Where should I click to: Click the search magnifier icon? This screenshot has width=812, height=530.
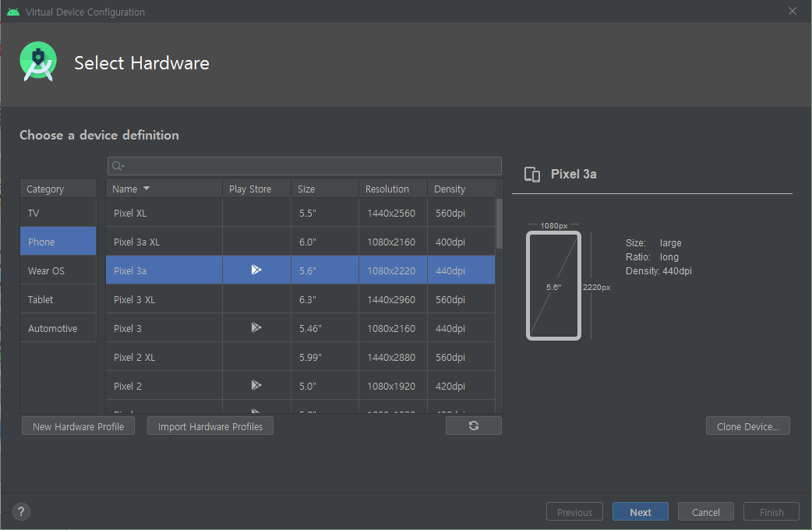[118, 166]
